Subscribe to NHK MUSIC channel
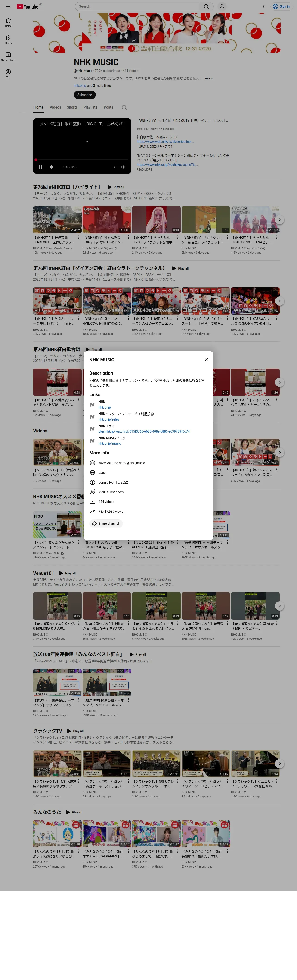This screenshot has height=980, width=297. pos(84,95)
